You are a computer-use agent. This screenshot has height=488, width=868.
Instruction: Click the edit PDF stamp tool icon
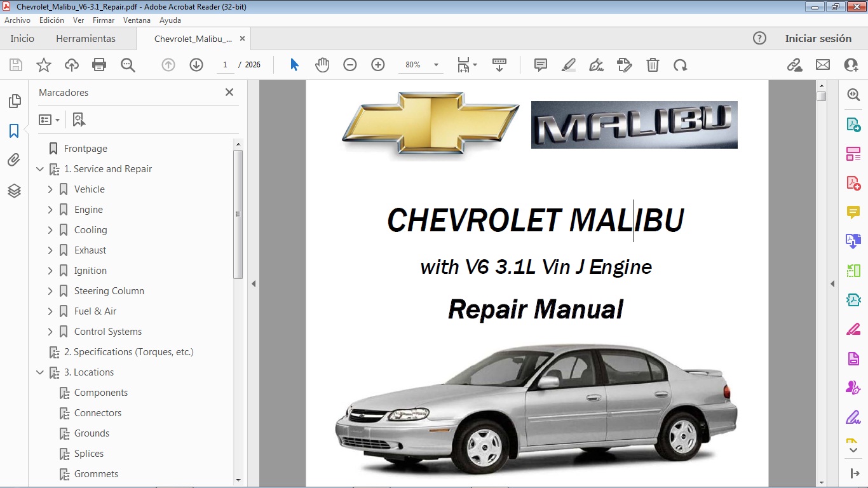coord(625,65)
